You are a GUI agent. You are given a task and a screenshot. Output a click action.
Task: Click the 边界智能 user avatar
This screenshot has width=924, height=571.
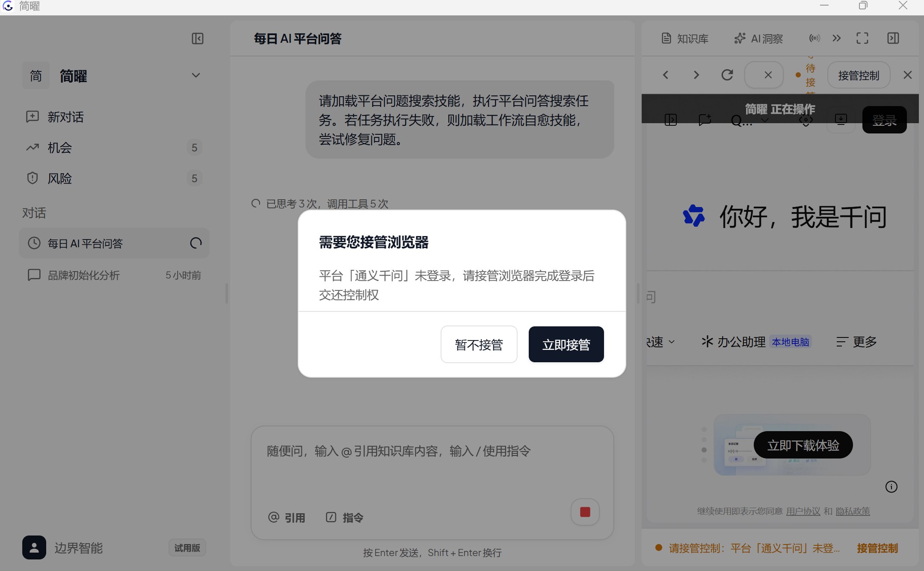click(34, 547)
